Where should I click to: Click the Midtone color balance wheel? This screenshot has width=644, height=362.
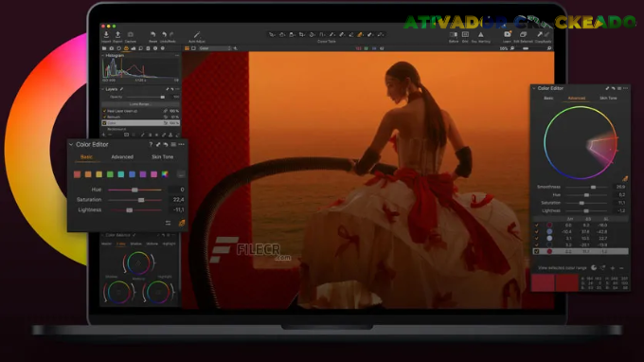coord(138,263)
